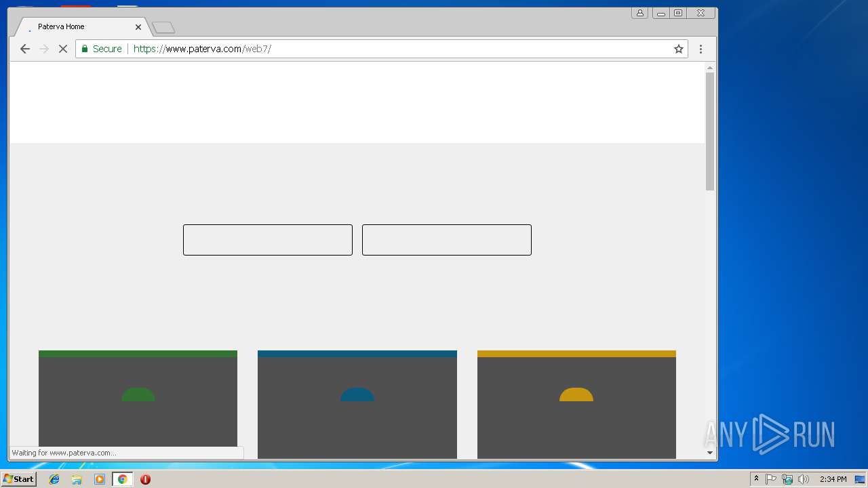Open the Action Center flag icon
This screenshot has width=868, height=488.
click(x=771, y=479)
